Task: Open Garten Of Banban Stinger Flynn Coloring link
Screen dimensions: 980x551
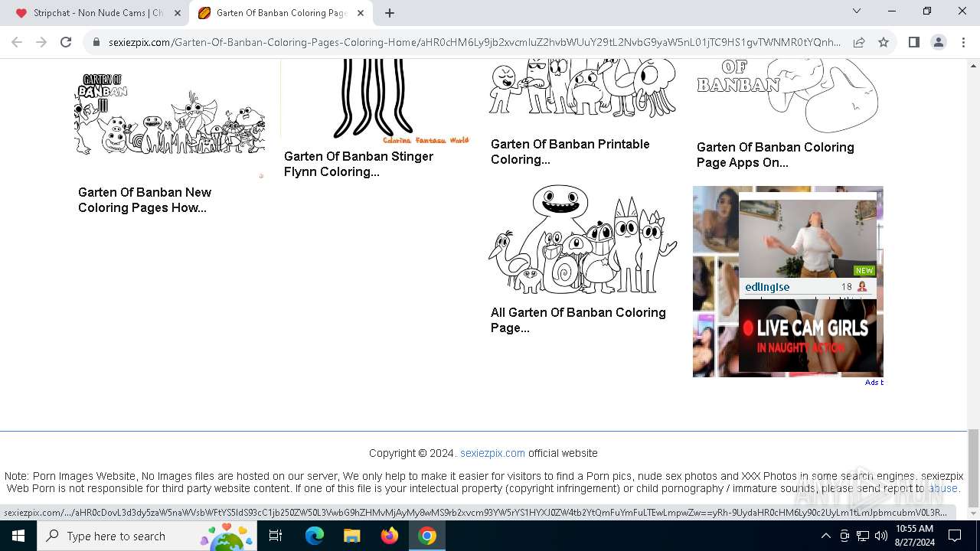Action: [358, 164]
